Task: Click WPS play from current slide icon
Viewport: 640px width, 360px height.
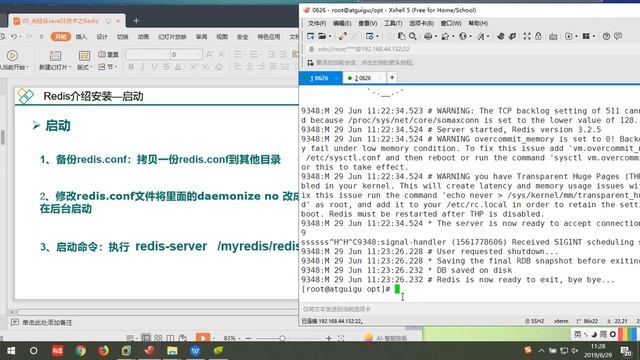Action: [12, 56]
